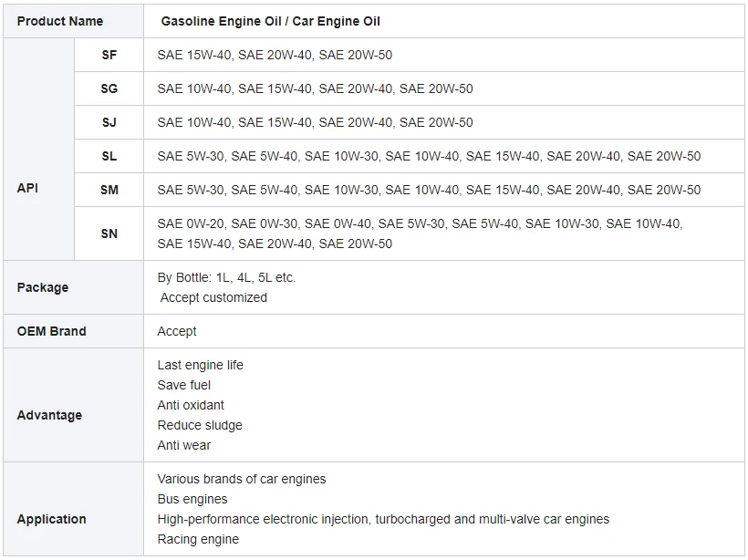Click the OEM Brand label

51,331
